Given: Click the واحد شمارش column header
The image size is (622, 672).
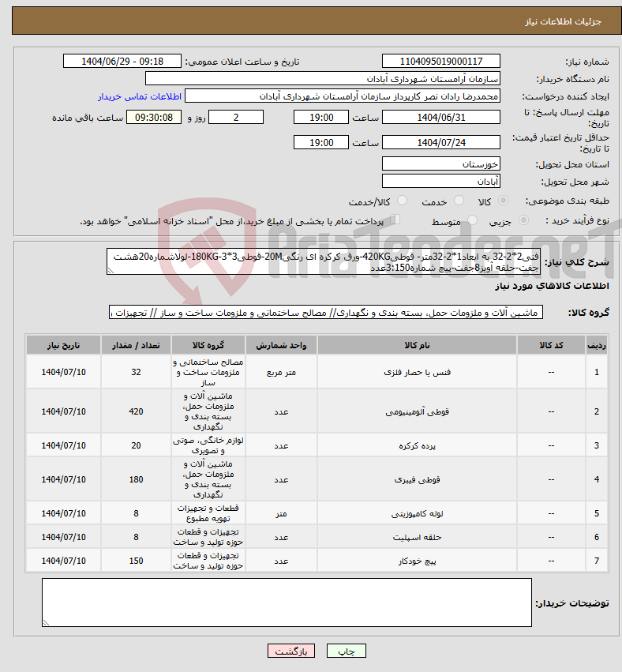Looking at the screenshot, I should [x=281, y=345].
